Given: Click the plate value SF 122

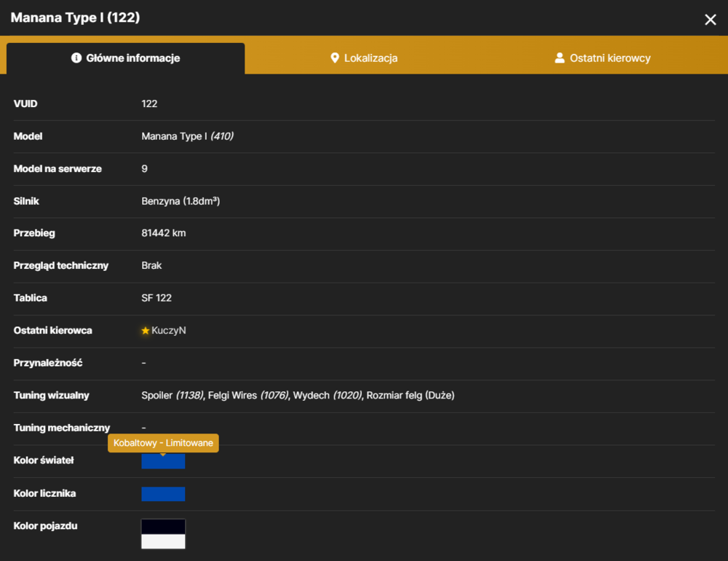Looking at the screenshot, I should click(157, 298).
